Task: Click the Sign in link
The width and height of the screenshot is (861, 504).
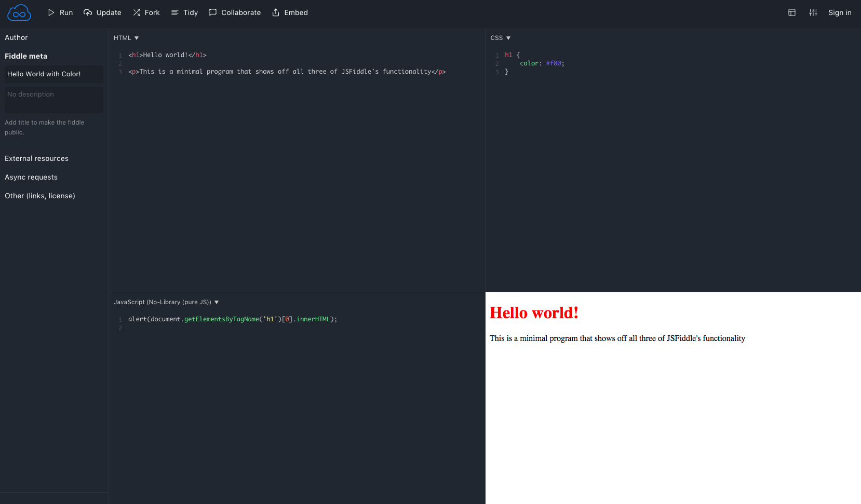Action: click(840, 12)
